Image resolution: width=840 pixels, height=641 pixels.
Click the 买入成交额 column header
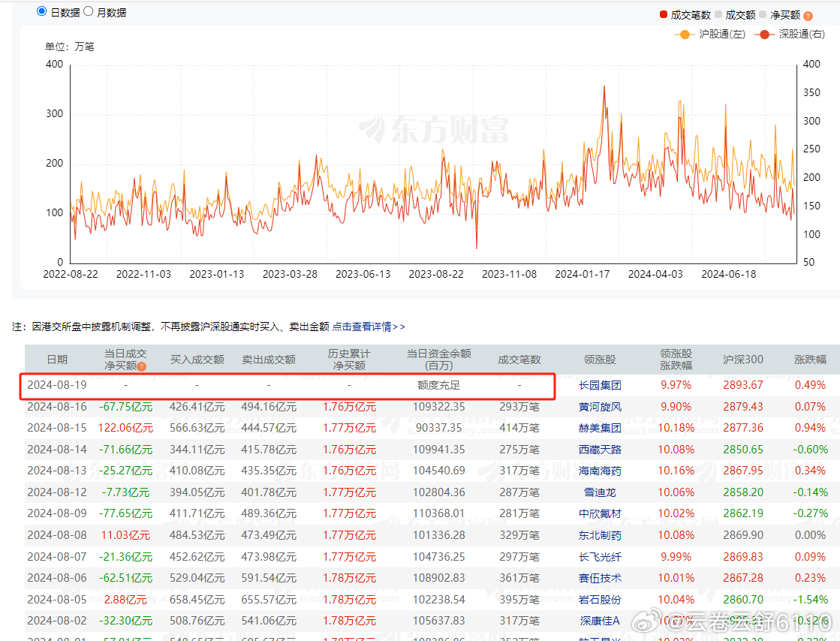tap(197, 360)
